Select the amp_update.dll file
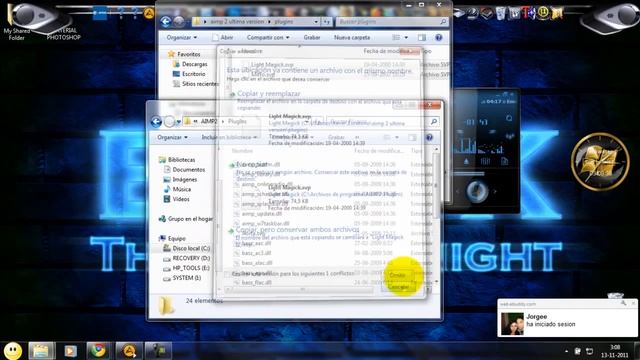The width and height of the screenshot is (640, 360). pyautogui.click(x=262, y=214)
